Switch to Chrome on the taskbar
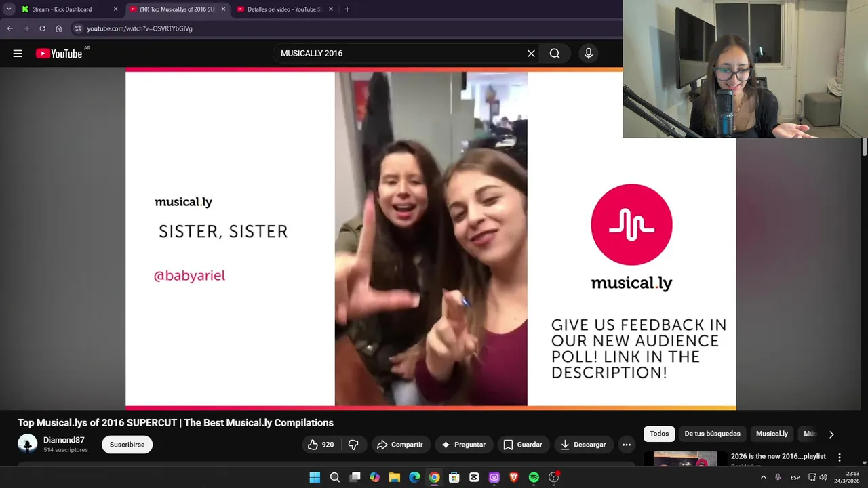The width and height of the screenshot is (868, 488). [x=434, y=477]
